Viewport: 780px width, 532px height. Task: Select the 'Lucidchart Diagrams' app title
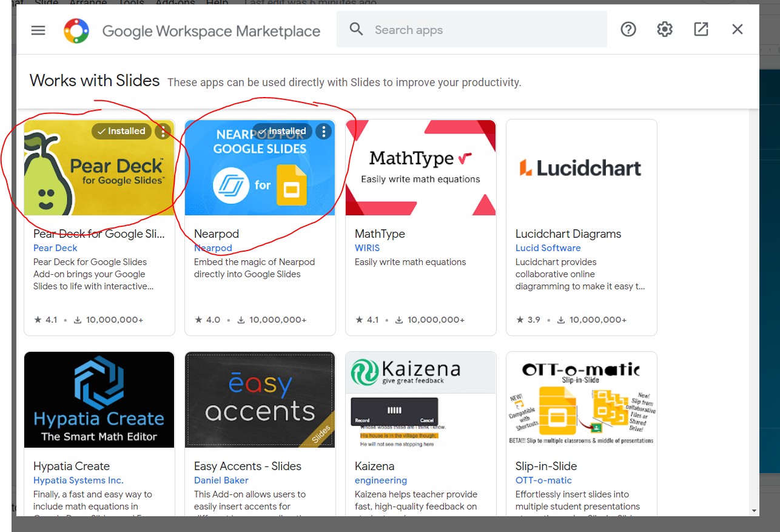click(568, 234)
